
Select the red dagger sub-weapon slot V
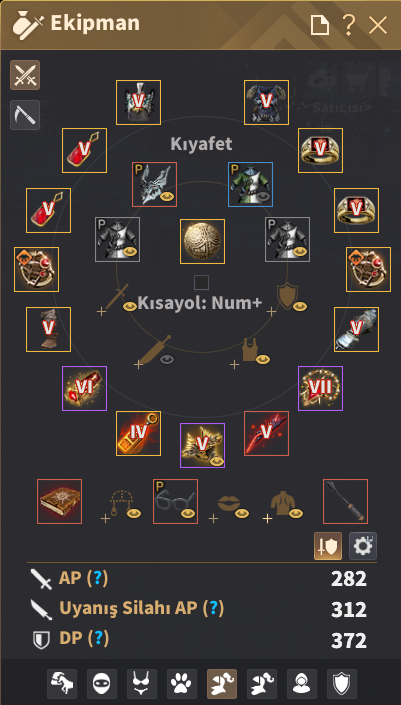pyautogui.click(x=267, y=433)
